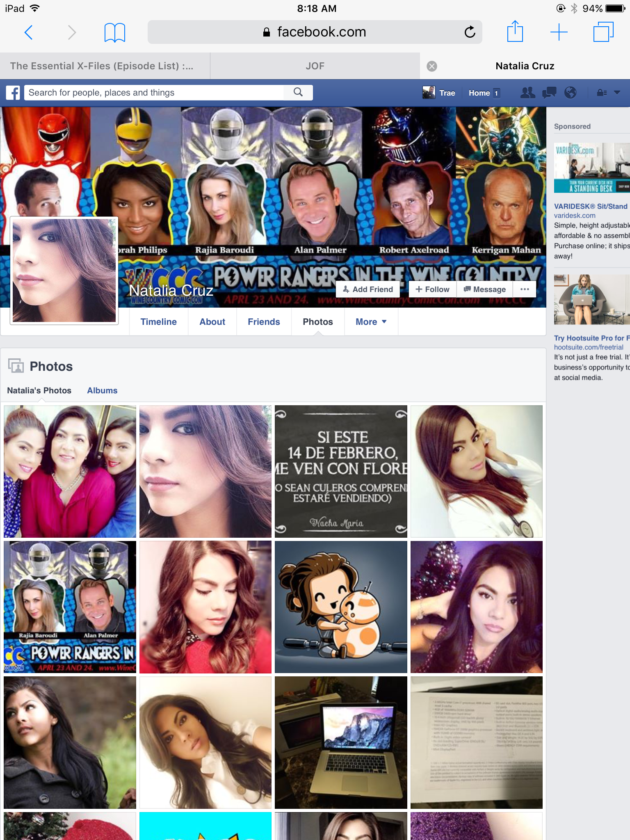Expand the account menu arrow
This screenshot has width=630, height=840.
coord(617,93)
